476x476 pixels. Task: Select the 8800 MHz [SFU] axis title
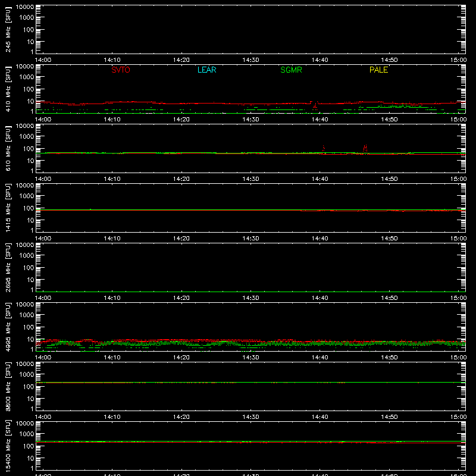coord(8,387)
